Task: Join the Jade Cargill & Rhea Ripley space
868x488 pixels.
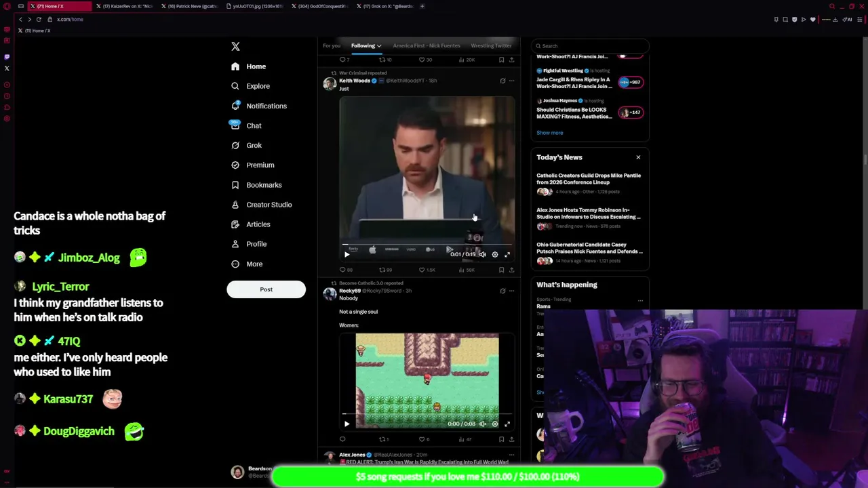Action: tap(630, 82)
